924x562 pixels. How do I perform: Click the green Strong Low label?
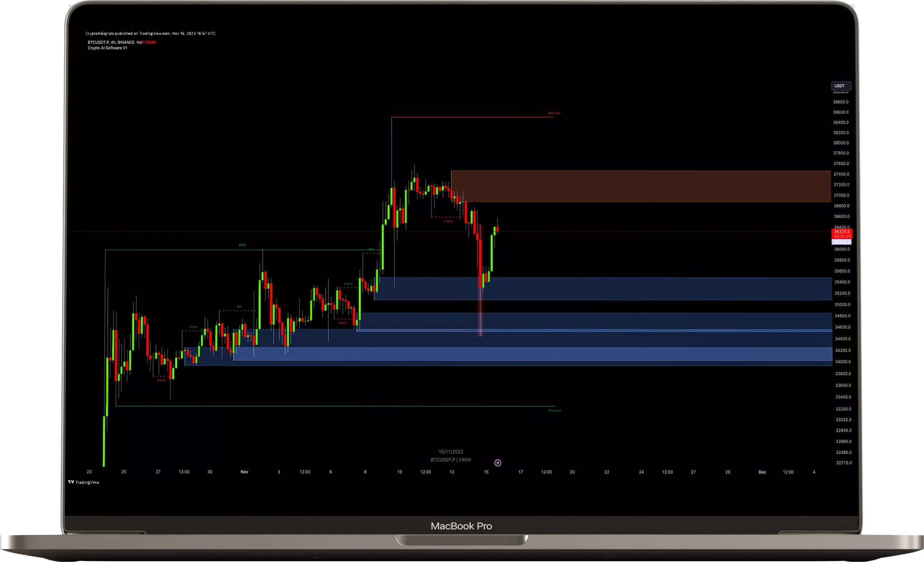pyautogui.click(x=555, y=410)
